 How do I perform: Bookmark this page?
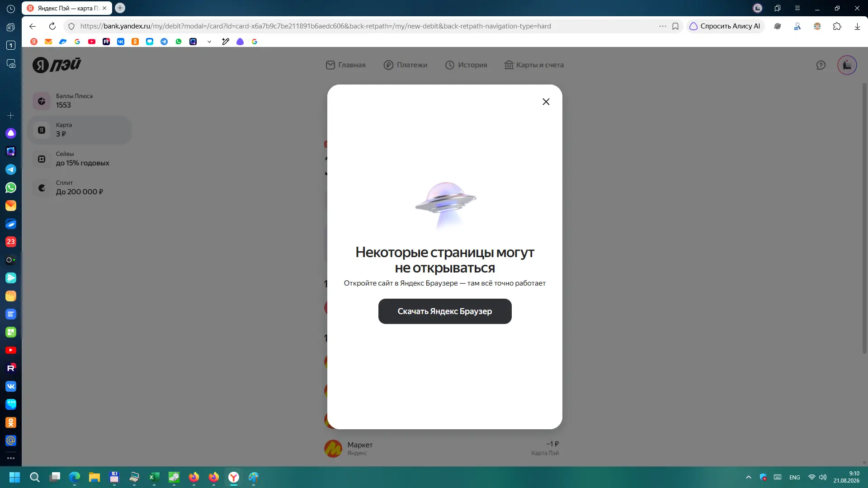point(675,26)
